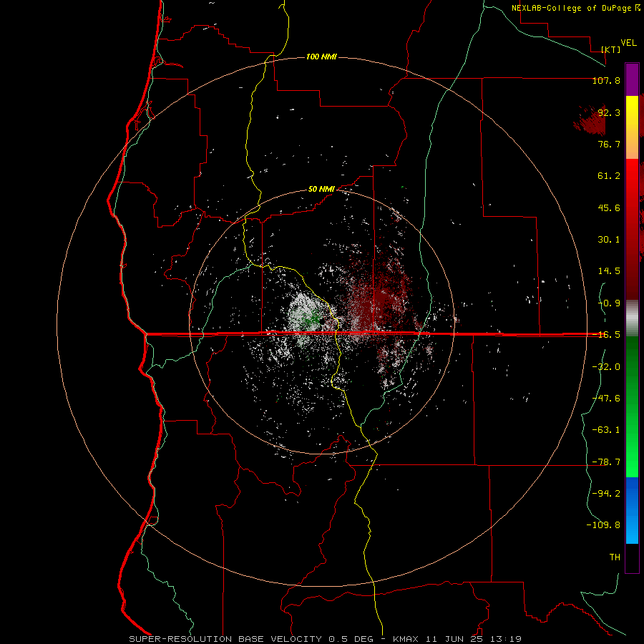This screenshot has width=644, height=644.
Task: Select the 14.5 velocity scale value
Action: tap(609, 271)
